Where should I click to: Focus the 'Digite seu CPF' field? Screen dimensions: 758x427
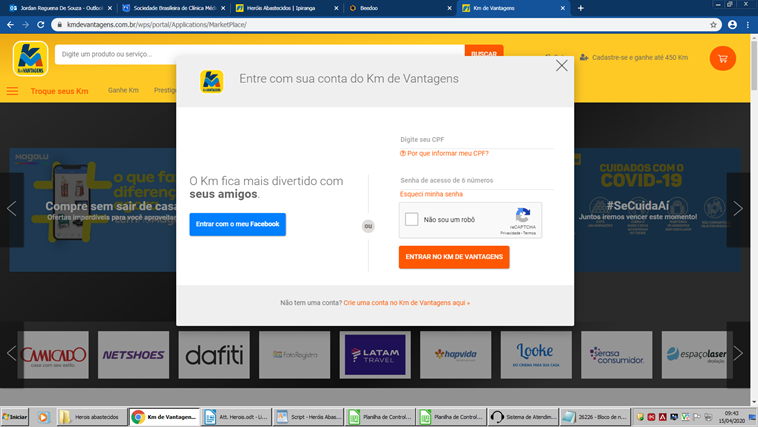[x=477, y=140]
